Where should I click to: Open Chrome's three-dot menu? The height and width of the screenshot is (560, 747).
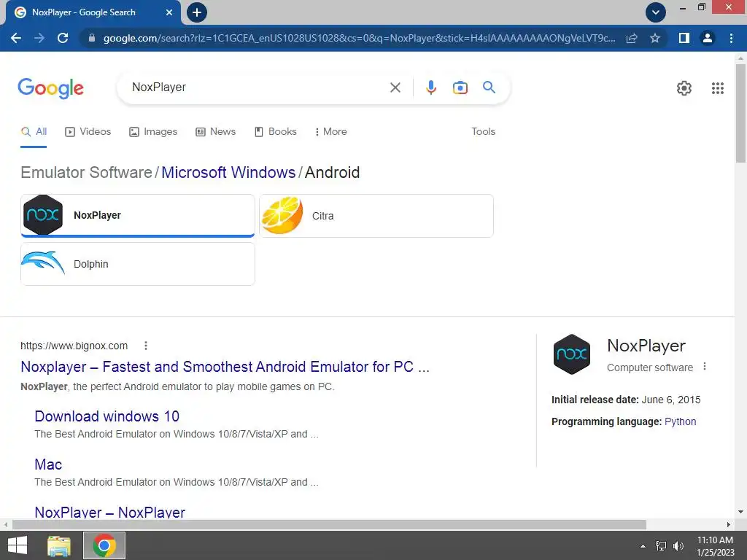tap(731, 38)
